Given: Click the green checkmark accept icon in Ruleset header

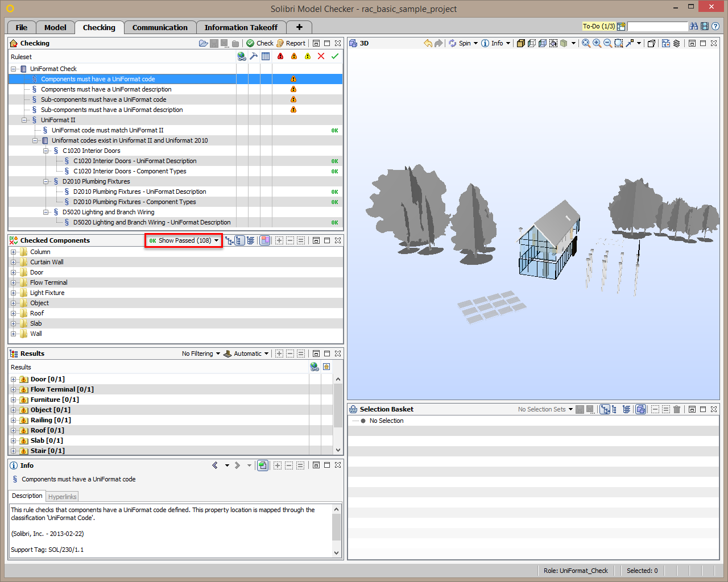Looking at the screenshot, I should click(335, 56).
